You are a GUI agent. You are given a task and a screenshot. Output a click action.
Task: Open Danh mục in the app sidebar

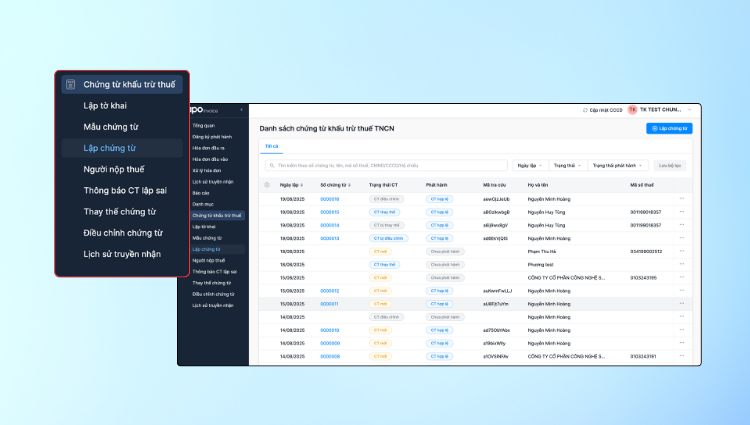click(x=203, y=204)
